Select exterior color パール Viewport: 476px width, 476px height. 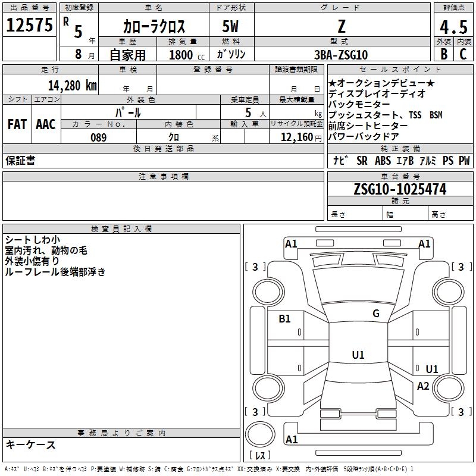(128, 112)
